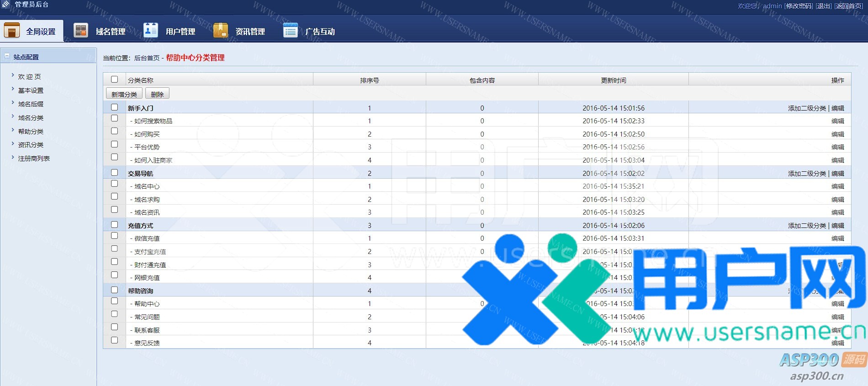The height and width of the screenshot is (386, 868).
Task: Switch to the 用户管理 tab
Action: point(180,32)
